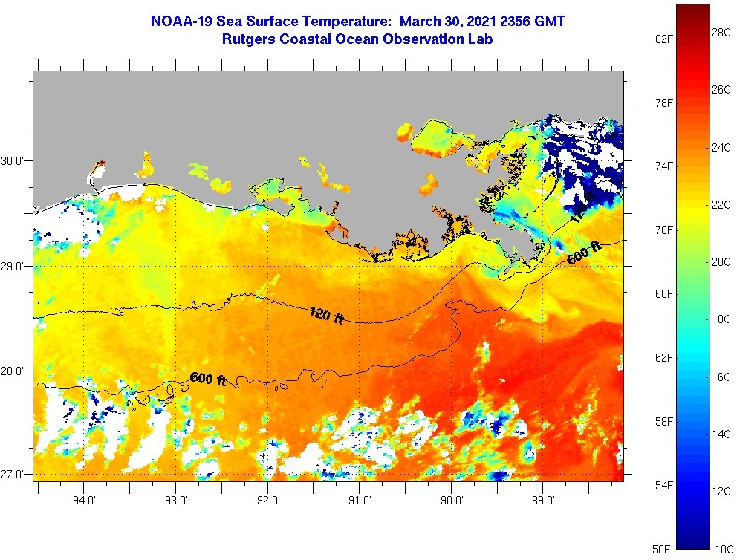The width and height of the screenshot is (737, 560).
Task: Click the -93 0' longitude label
Action: click(175, 501)
